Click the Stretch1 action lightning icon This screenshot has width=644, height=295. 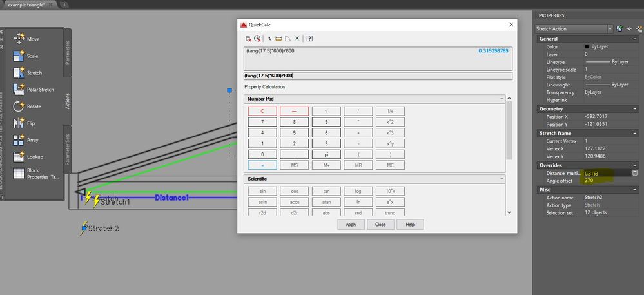click(x=97, y=201)
